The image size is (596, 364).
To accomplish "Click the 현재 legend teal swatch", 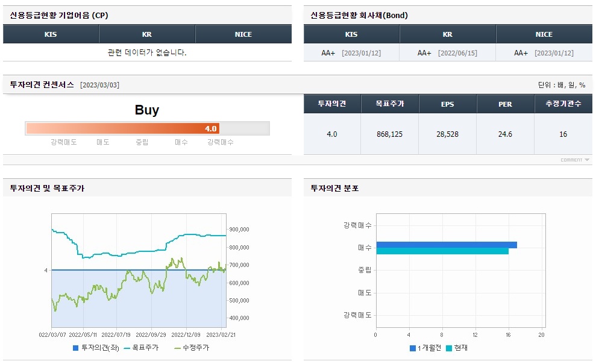I will pos(449,348).
